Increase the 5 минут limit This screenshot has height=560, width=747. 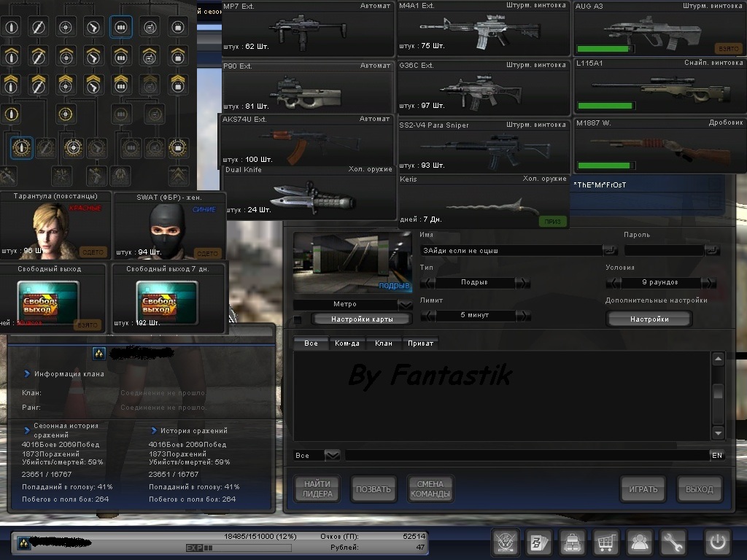click(x=523, y=316)
